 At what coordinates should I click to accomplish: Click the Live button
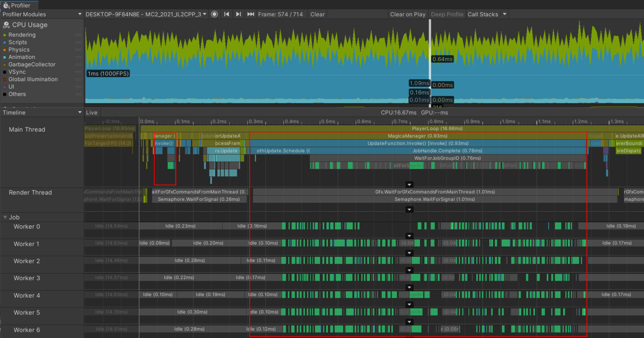(92, 113)
